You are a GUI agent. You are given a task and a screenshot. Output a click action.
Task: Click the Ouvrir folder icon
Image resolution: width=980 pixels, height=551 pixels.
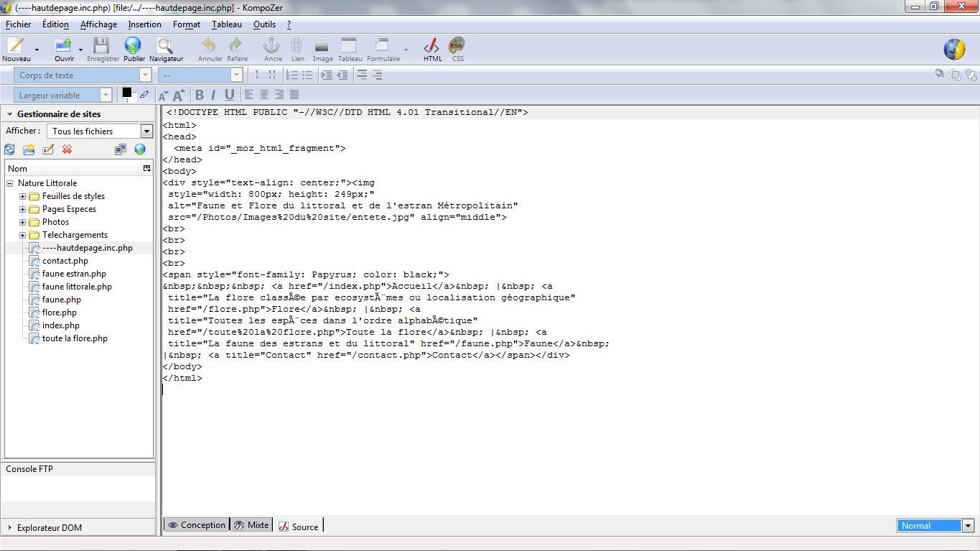64,46
